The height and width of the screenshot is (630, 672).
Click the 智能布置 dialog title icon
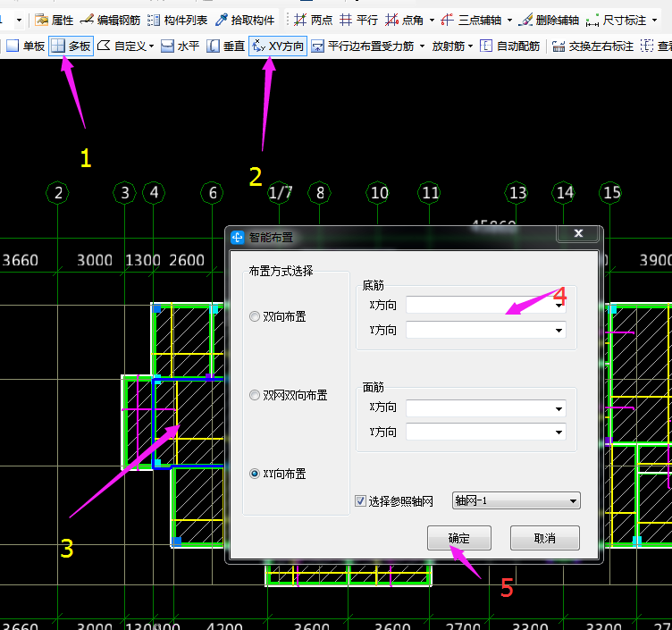[x=237, y=237]
